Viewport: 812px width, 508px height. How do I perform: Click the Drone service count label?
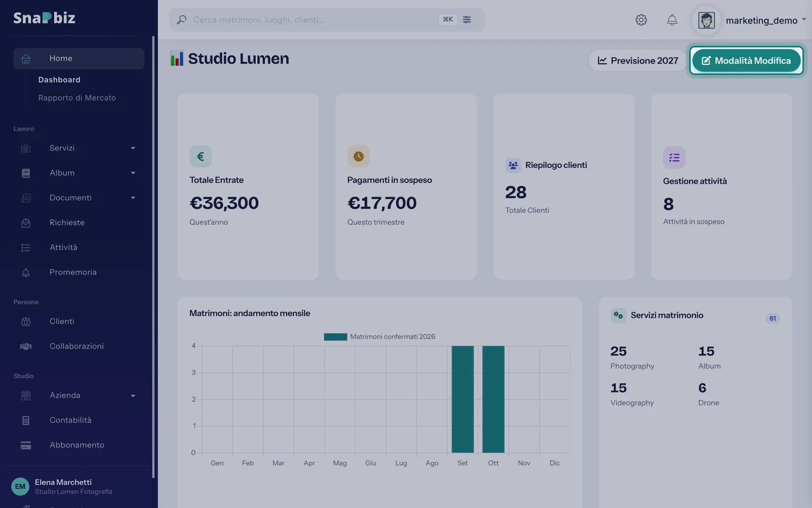click(708, 403)
